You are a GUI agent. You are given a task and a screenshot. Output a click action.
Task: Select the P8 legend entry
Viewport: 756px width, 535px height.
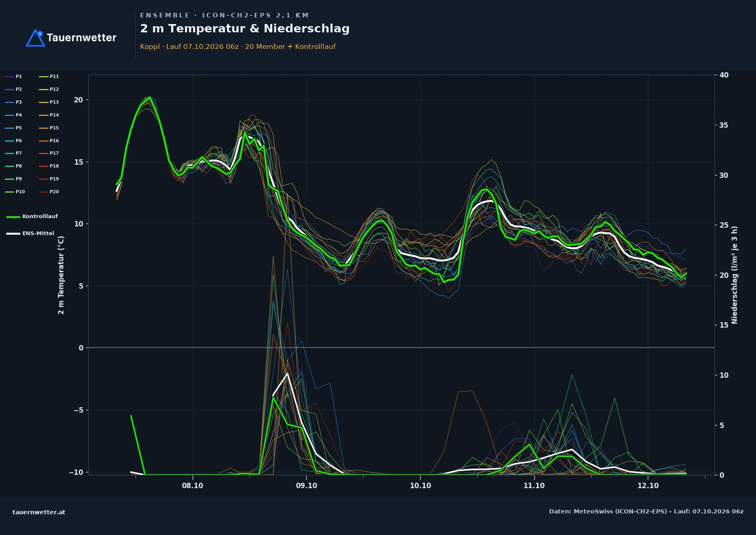coord(14,166)
